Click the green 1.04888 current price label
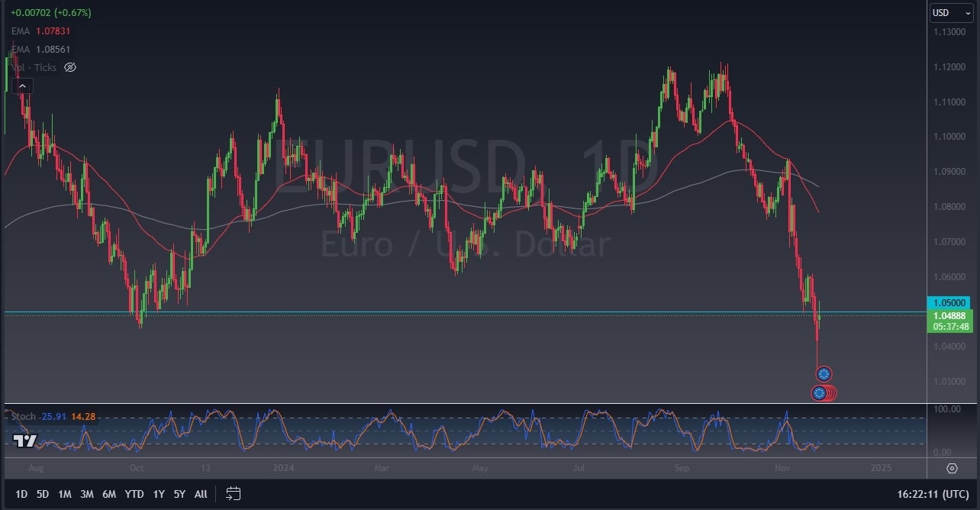The image size is (980, 510). click(x=949, y=316)
